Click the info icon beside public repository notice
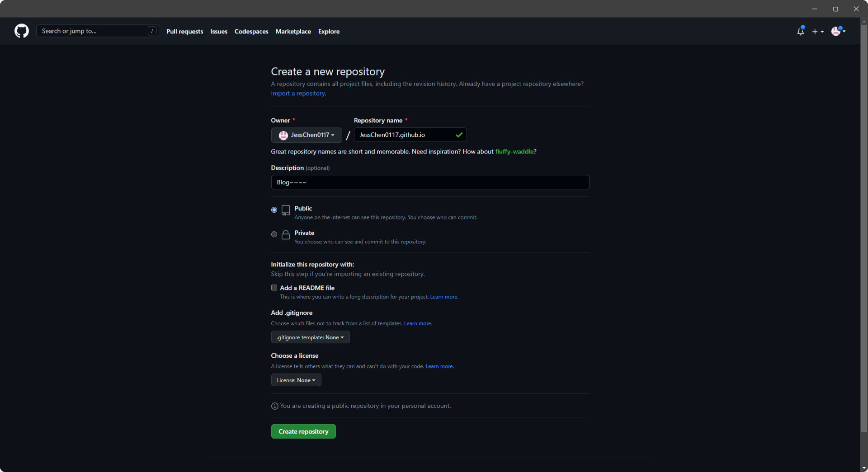This screenshot has width=868, height=472. click(274, 406)
